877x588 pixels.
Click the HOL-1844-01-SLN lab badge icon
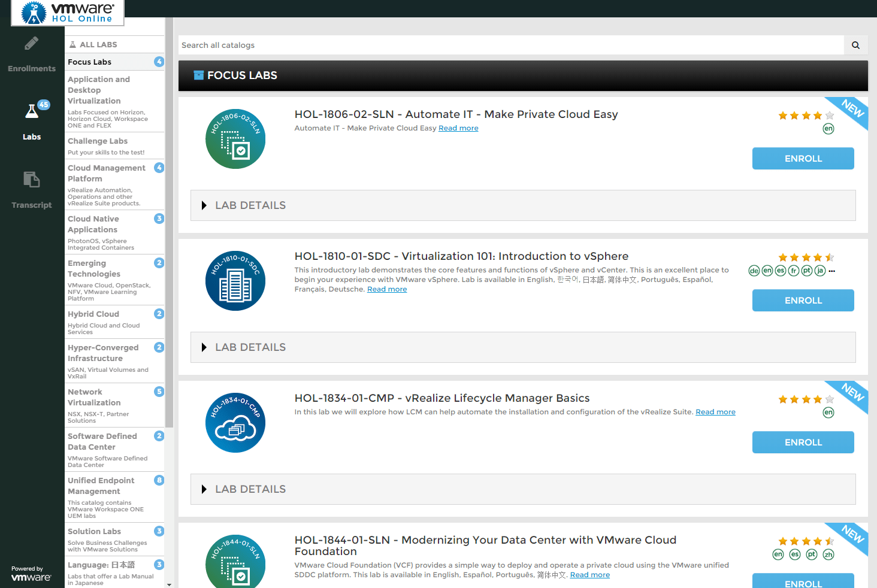[235, 561]
